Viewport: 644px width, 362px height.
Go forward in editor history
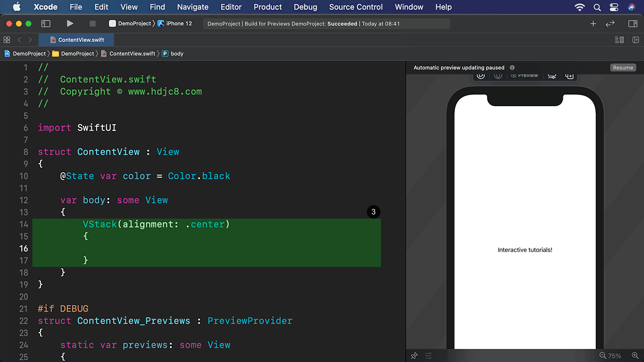pos(30,40)
